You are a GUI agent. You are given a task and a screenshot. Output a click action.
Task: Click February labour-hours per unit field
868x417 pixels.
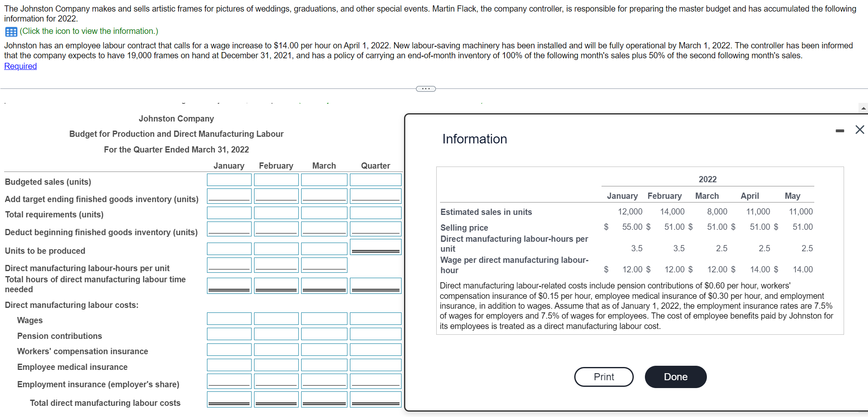[276, 265]
